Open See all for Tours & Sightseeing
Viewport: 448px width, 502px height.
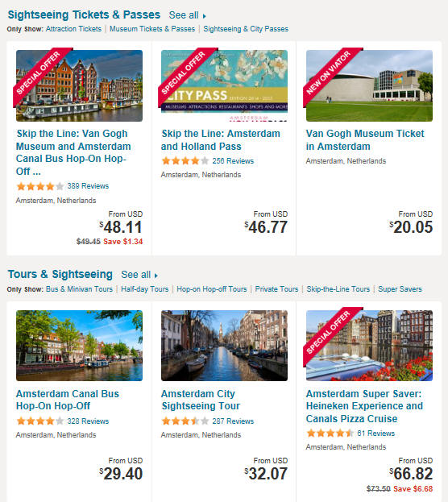coord(139,275)
